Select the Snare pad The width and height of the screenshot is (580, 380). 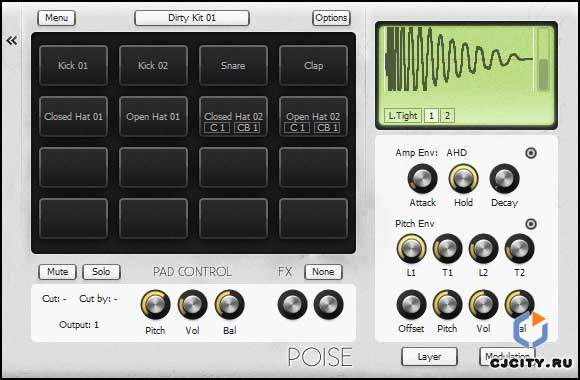233,65
